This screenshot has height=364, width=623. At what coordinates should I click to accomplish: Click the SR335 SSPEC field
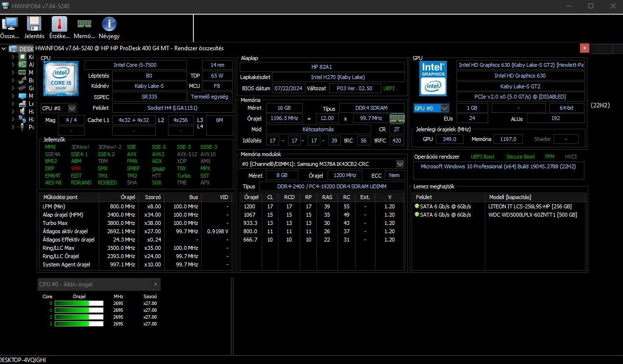(x=149, y=97)
